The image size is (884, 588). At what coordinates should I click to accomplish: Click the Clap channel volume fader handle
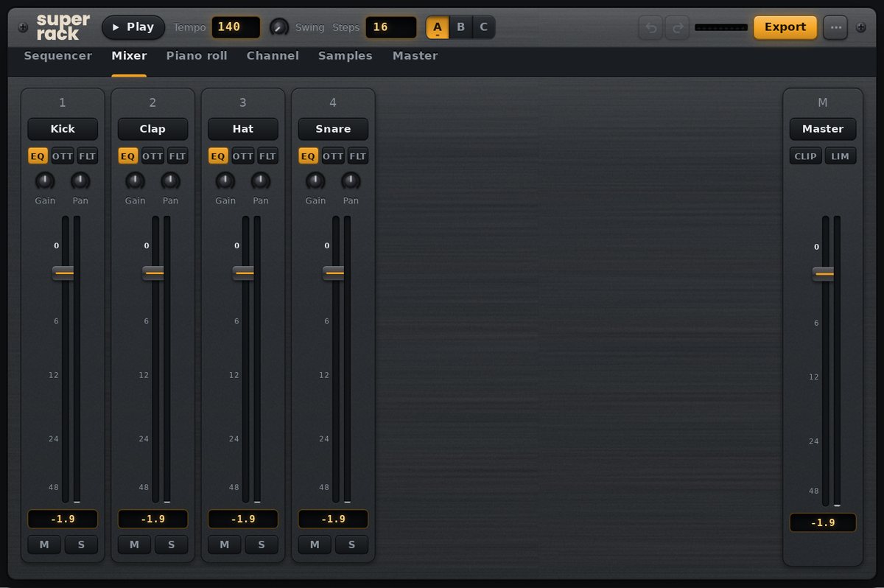tap(154, 273)
